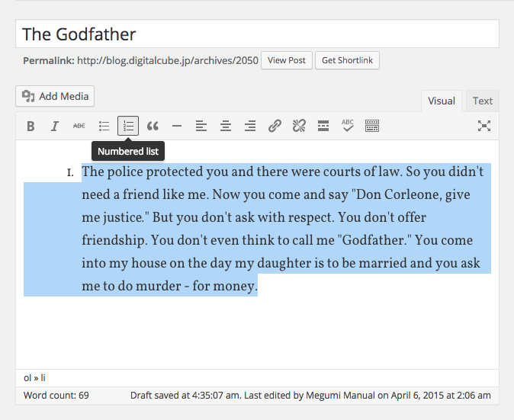
Task: Click the View Post button
Action: tap(287, 60)
